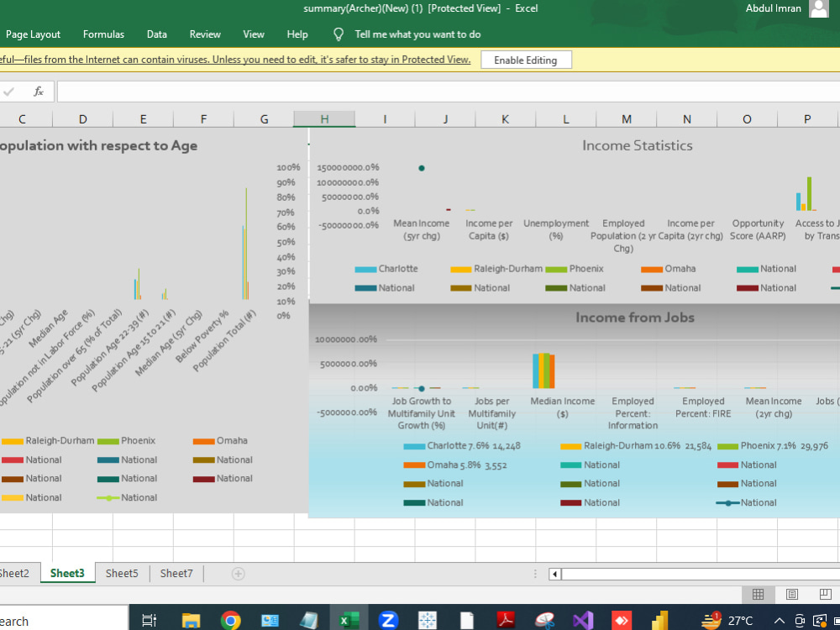Screen dimensions: 840x630
Task: Switch to the Sheet7 tab
Action: (x=176, y=574)
